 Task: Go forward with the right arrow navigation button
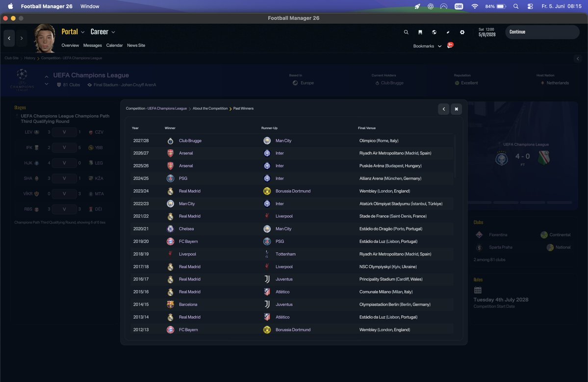point(22,38)
